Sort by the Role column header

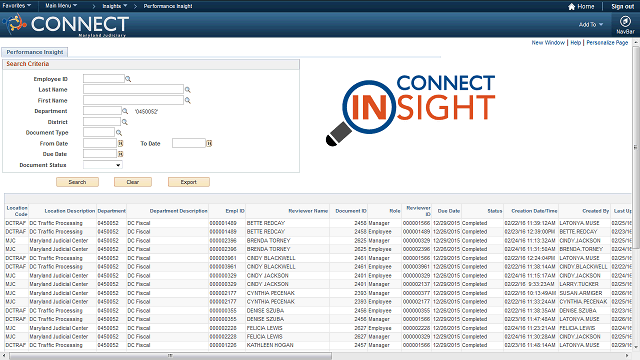(395, 211)
